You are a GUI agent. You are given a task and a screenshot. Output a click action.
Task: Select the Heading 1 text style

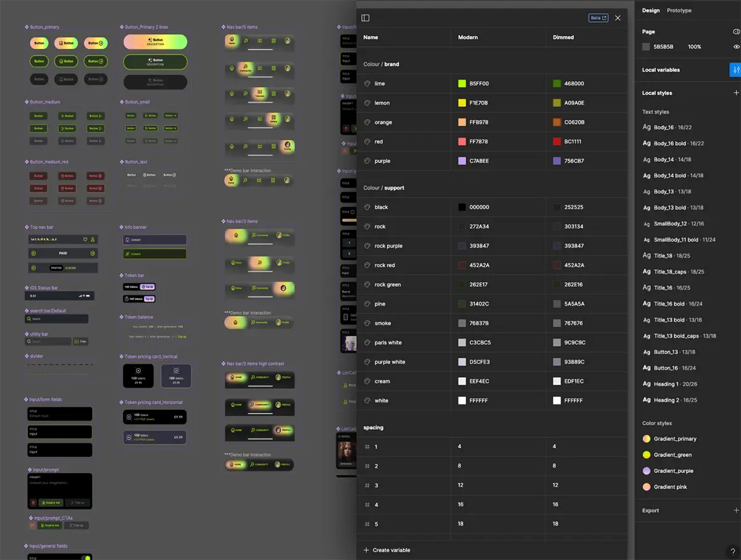[666, 384]
